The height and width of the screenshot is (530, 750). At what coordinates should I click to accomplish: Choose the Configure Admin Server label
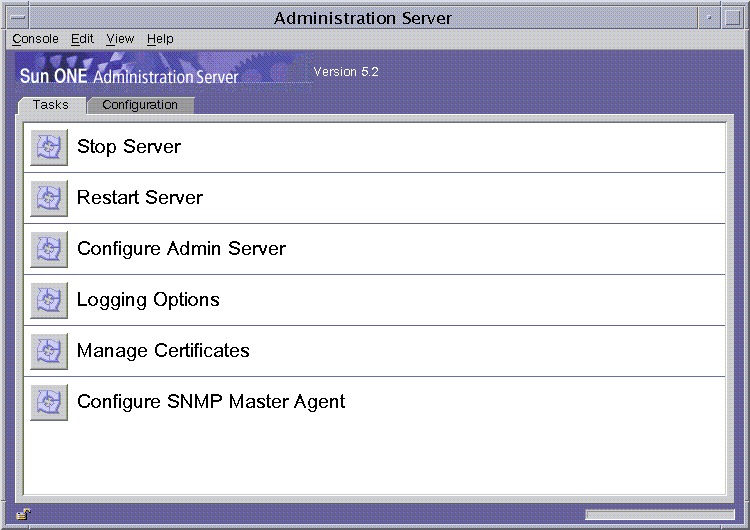click(181, 249)
